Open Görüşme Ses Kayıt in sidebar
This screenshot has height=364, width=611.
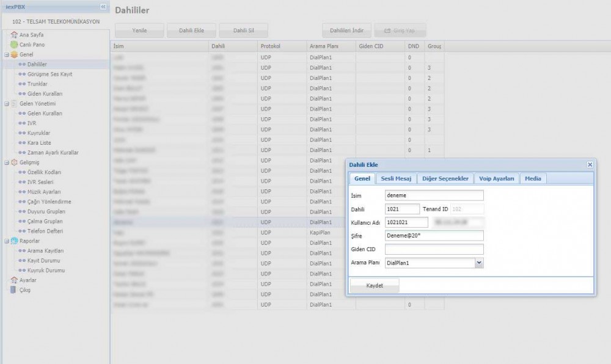(x=49, y=74)
